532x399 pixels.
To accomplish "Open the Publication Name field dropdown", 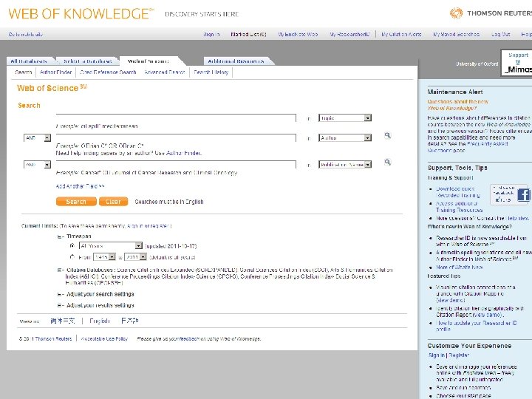I will (x=345, y=165).
